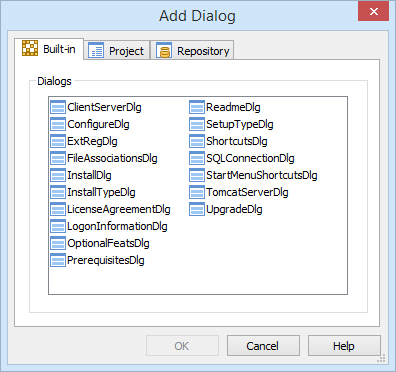Select UpgradeDlg label

click(x=234, y=209)
